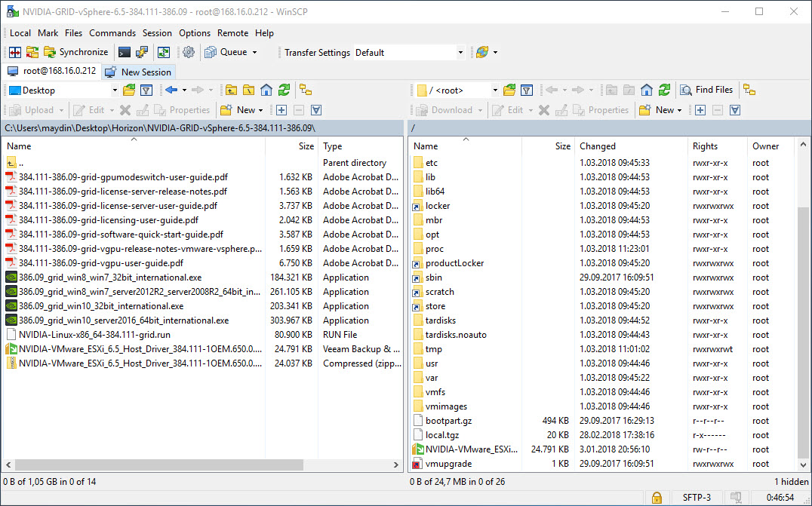Click the local panel select all icon
This screenshot has height=506, width=812.
coord(316,110)
